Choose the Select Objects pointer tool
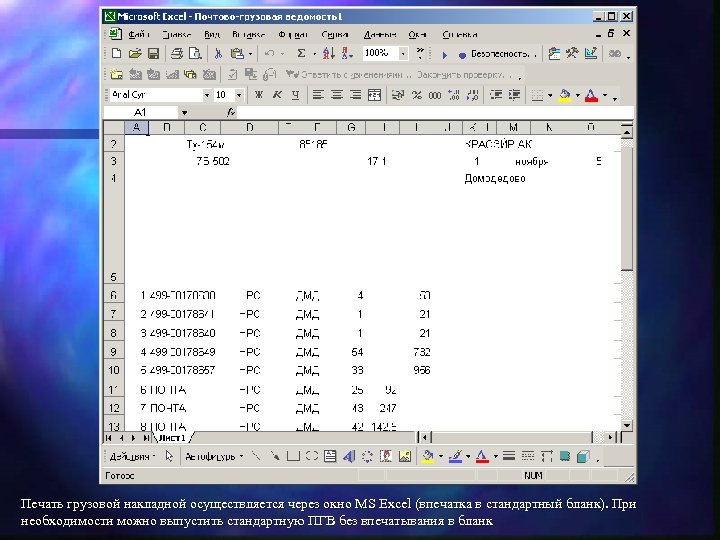The width and height of the screenshot is (720, 540). 169,456
